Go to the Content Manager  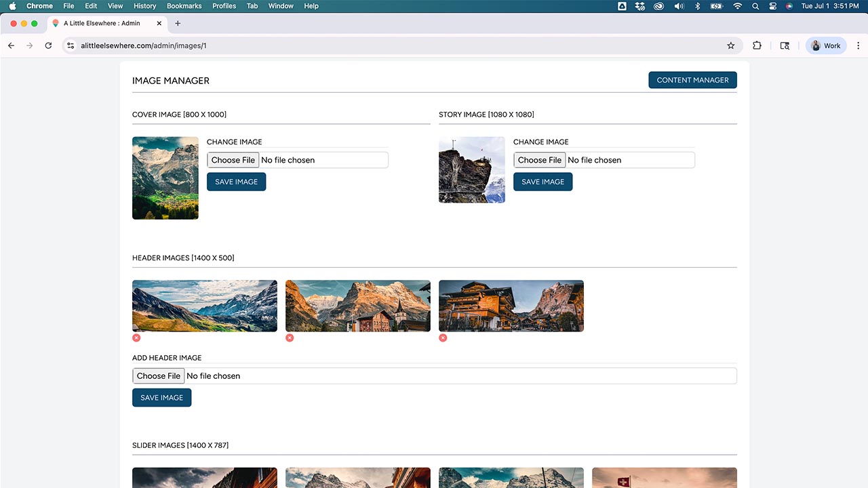692,80
